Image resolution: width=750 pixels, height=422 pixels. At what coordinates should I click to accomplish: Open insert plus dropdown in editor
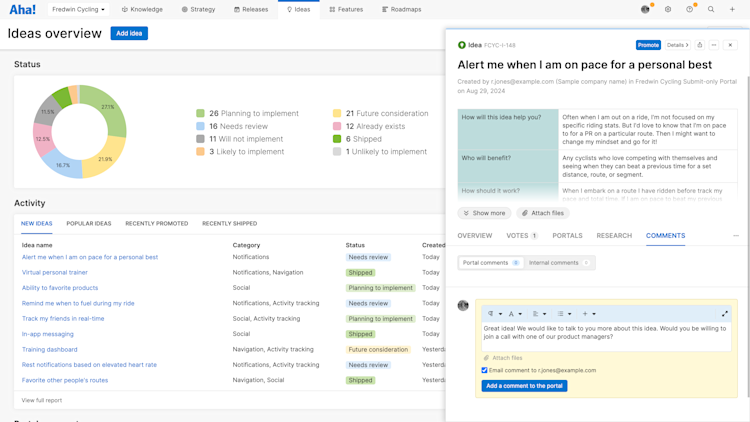pyautogui.click(x=589, y=314)
